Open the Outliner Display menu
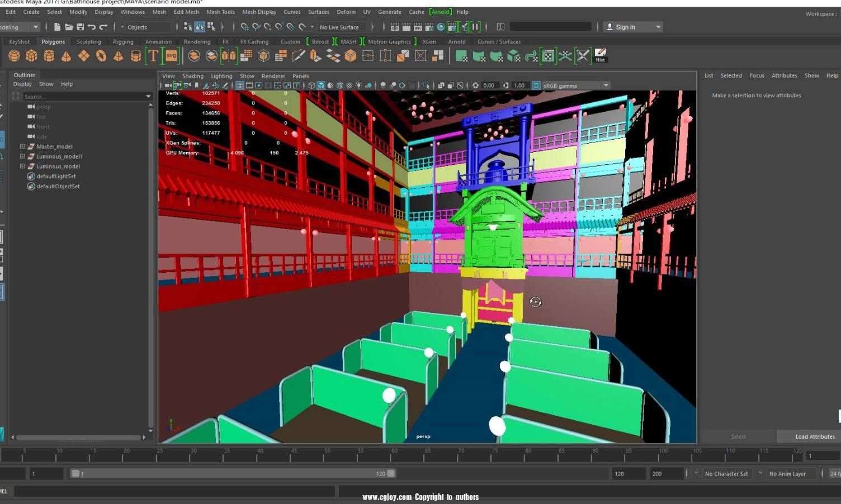This screenshot has height=504, width=841. tap(22, 84)
